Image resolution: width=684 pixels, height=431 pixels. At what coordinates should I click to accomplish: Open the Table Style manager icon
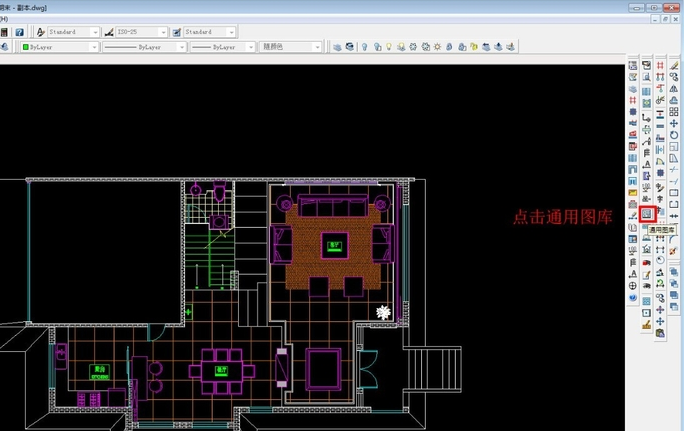[177, 32]
